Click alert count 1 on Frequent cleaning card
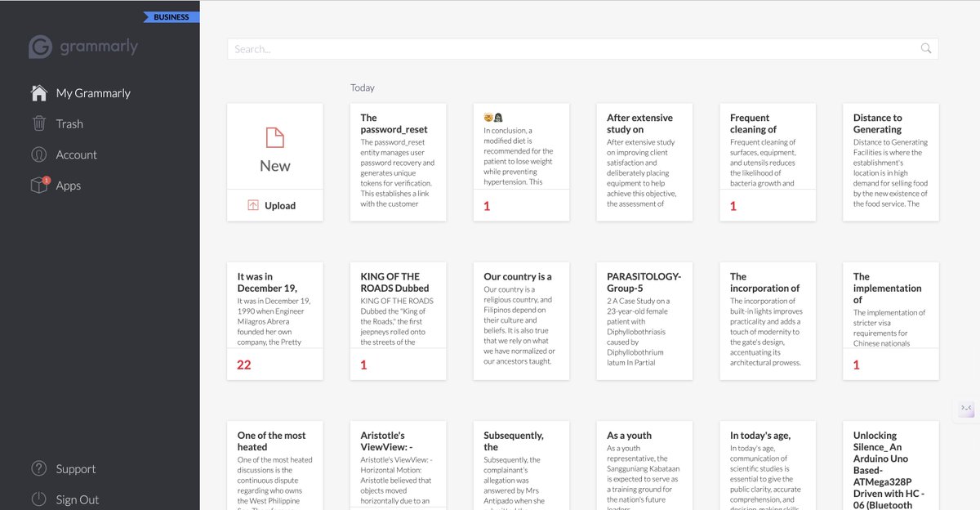 [x=733, y=206]
